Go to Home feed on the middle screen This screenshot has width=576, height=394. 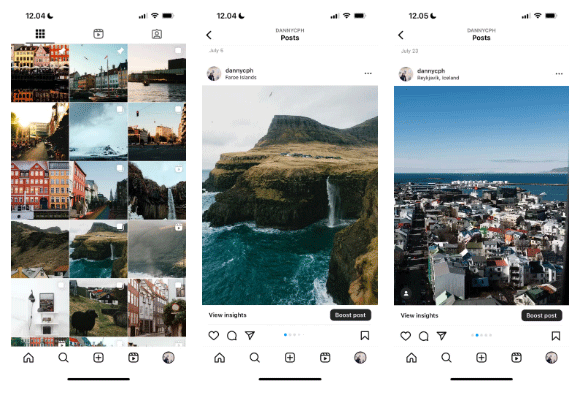pos(220,357)
